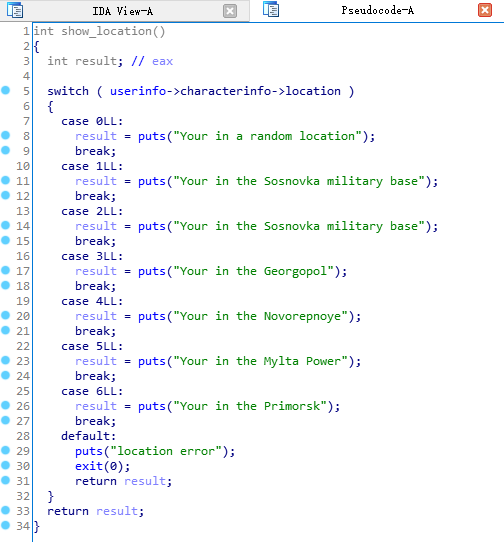Click "case 6LL:" label

(92, 391)
